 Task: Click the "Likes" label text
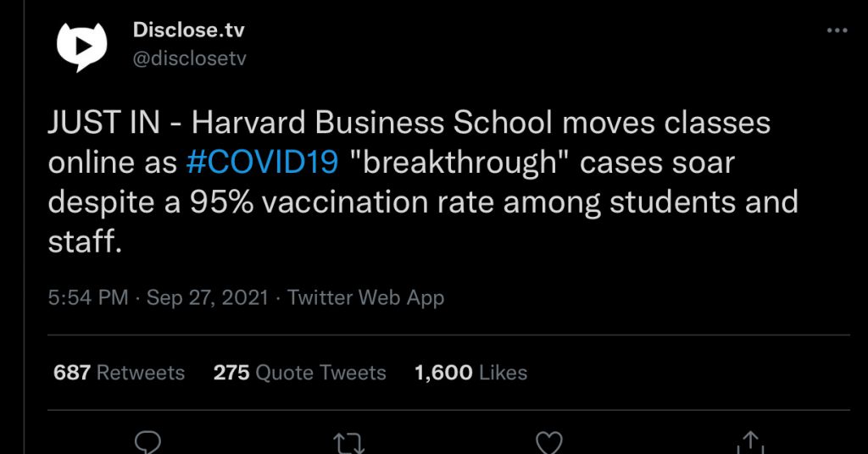(504, 373)
